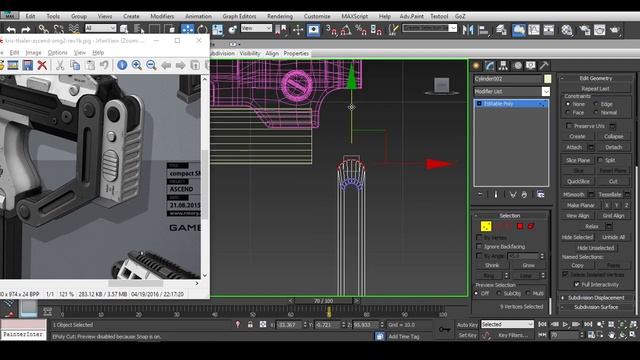The height and width of the screenshot is (360, 640).
Task: Open the Selected key filter dropdown
Action: (507, 324)
